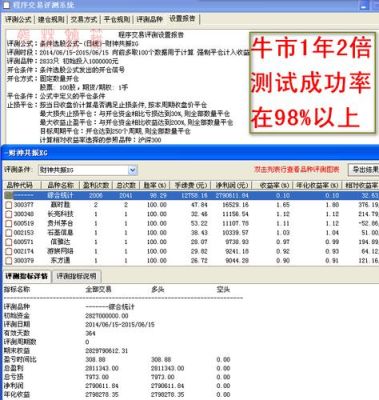
Task: Switch to the 建仓规则 tab
Action: (x=51, y=19)
